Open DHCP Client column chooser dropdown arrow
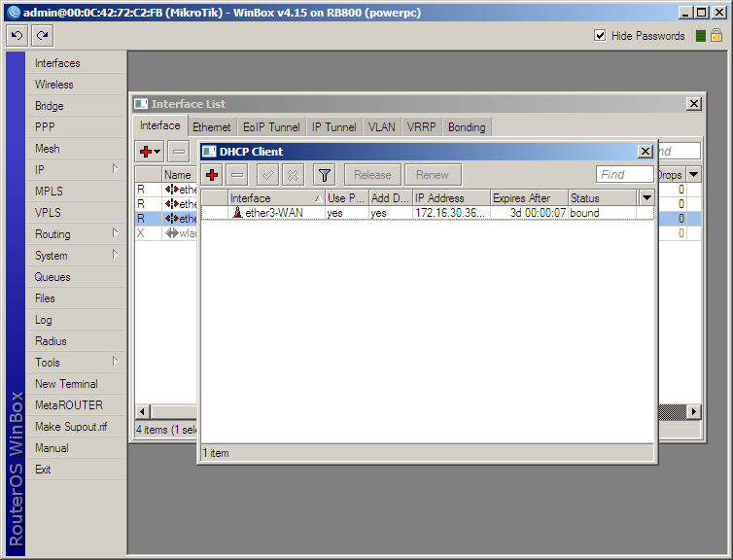This screenshot has height=560, width=733. click(x=646, y=197)
